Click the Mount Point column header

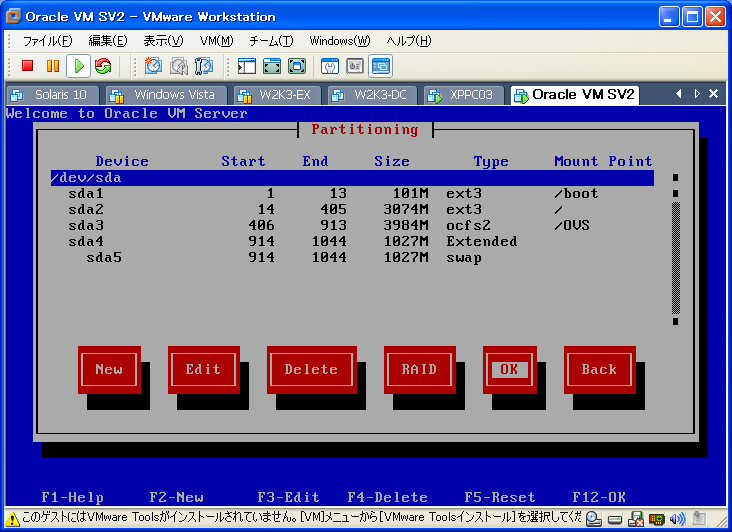603,161
